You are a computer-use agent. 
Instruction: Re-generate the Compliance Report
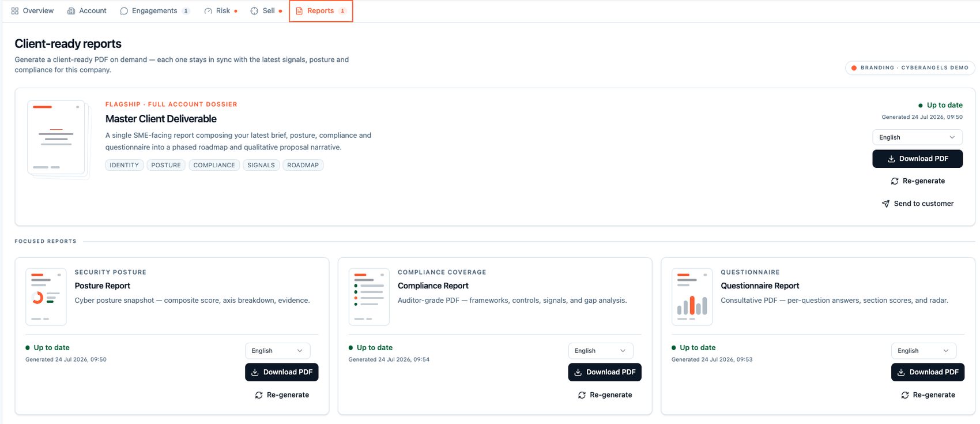(605, 395)
